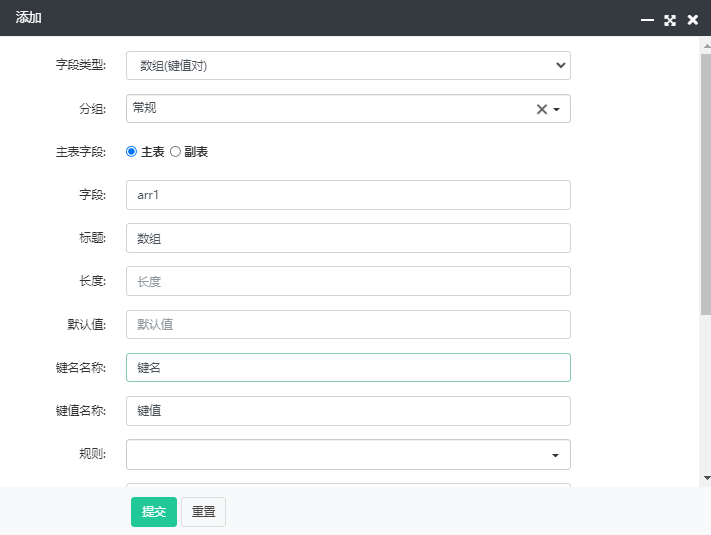Focus the 默认值 input field
711x535 pixels.
(x=348, y=324)
